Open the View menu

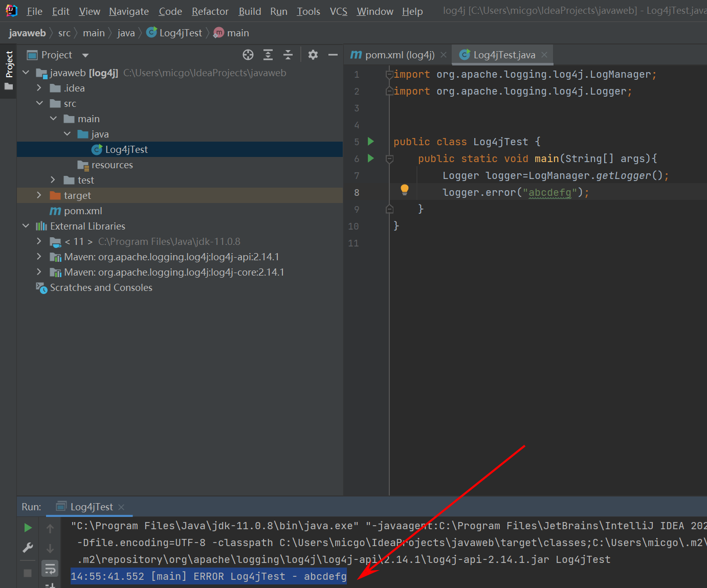(90, 11)
